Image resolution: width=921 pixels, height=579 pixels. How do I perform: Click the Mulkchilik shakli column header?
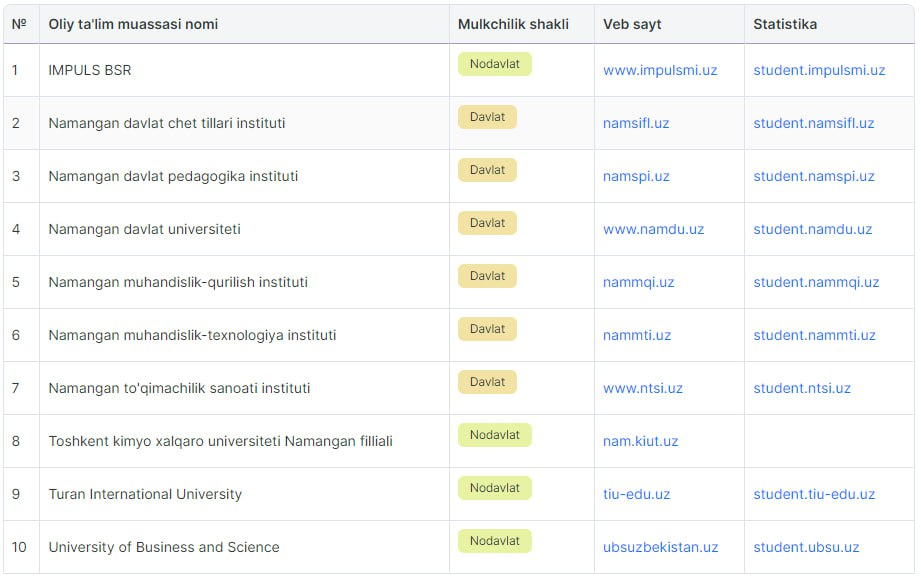click(513, 24)
